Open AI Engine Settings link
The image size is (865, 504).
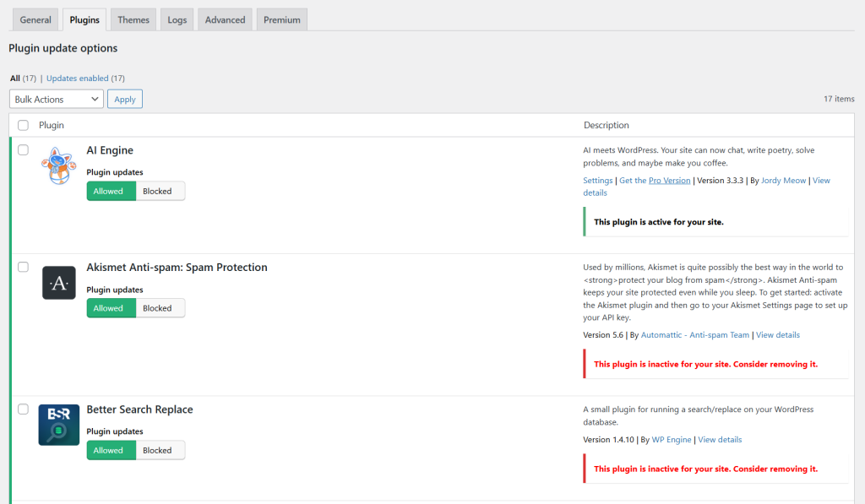tap(597, 181)
